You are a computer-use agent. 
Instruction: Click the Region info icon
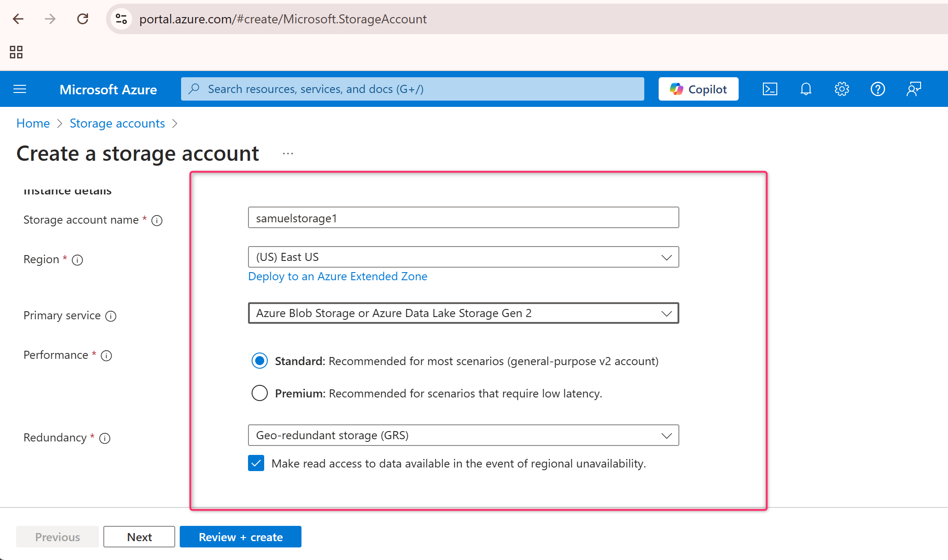[77, 260]
